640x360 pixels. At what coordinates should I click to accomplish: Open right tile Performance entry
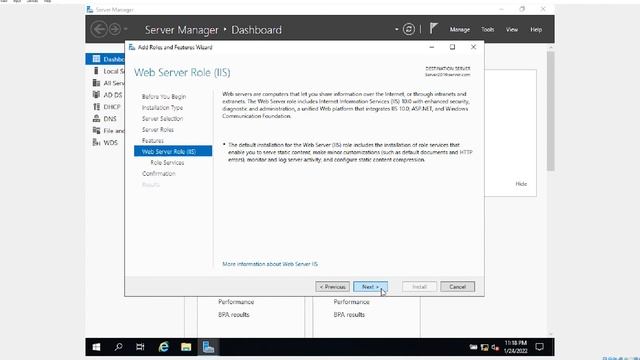coord(351,302)
